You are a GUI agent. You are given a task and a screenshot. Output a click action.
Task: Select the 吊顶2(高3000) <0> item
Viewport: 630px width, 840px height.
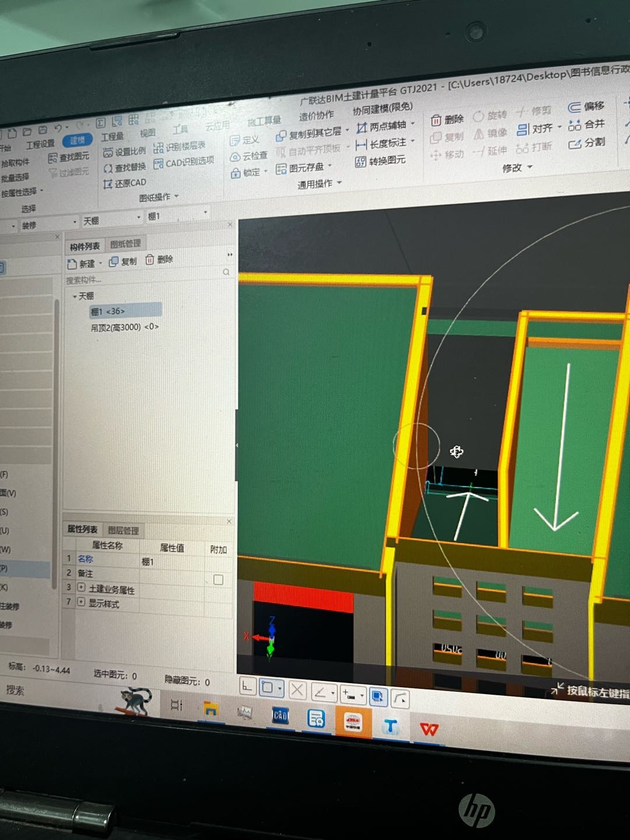(124, 327)
